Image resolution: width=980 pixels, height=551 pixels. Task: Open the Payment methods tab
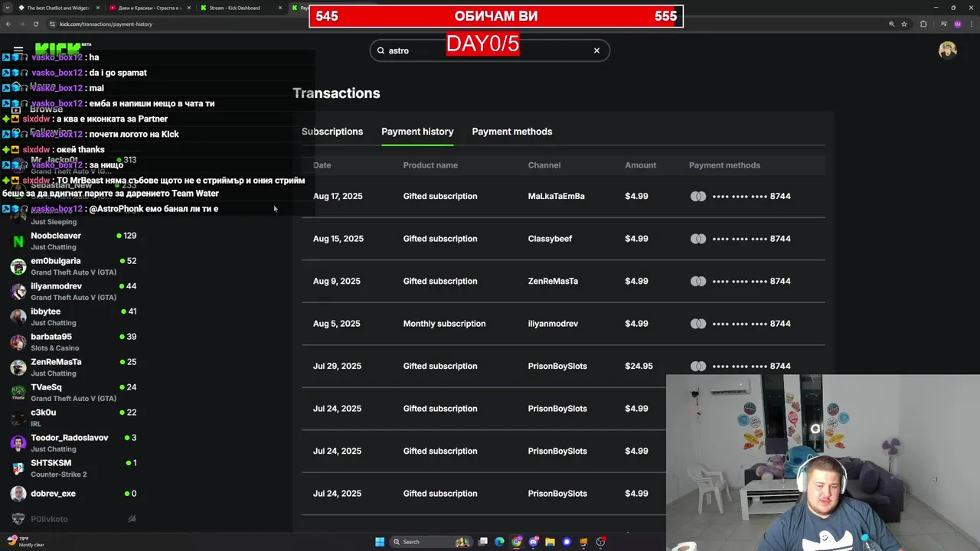pos(512,132)
